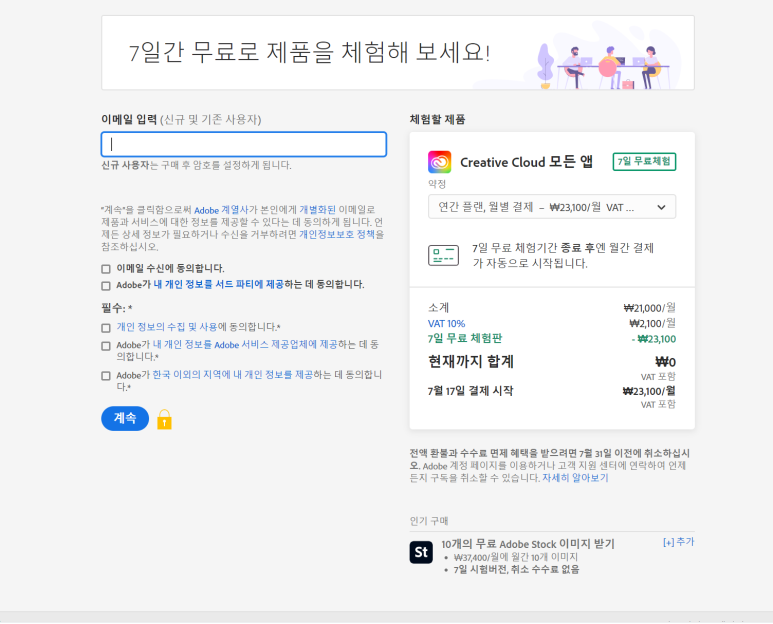Check 개인 정보의 수집 및 사용 checkbox

coord(105,328)
